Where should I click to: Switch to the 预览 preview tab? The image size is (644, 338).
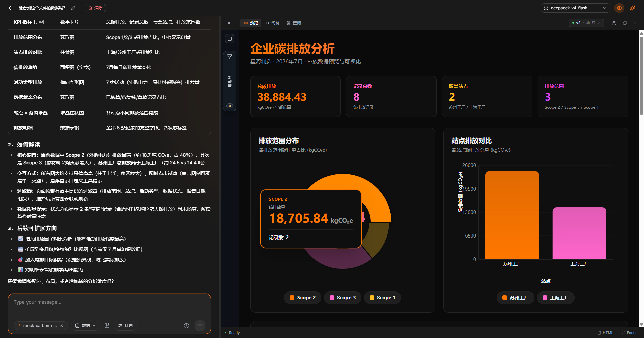(x=251, y=23)
